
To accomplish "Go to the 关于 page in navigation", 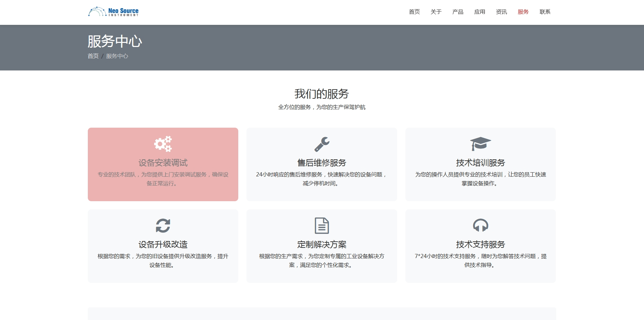I will [x=436, y=12].
